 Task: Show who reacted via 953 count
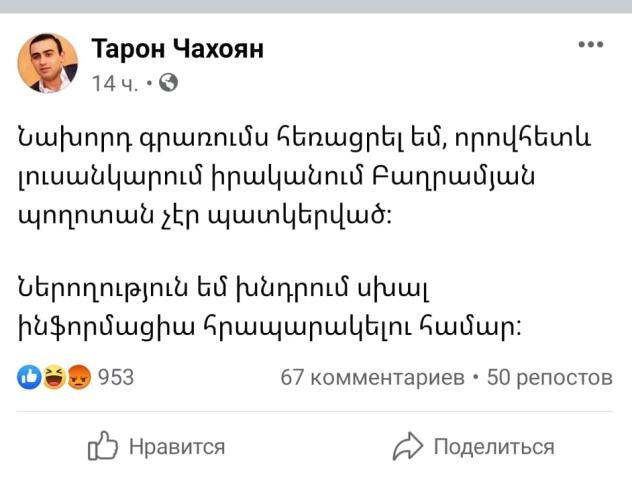point(115,377)
